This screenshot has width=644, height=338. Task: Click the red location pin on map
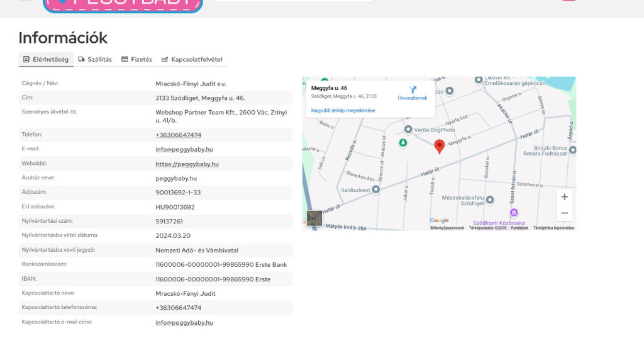[x=440, y=146]
